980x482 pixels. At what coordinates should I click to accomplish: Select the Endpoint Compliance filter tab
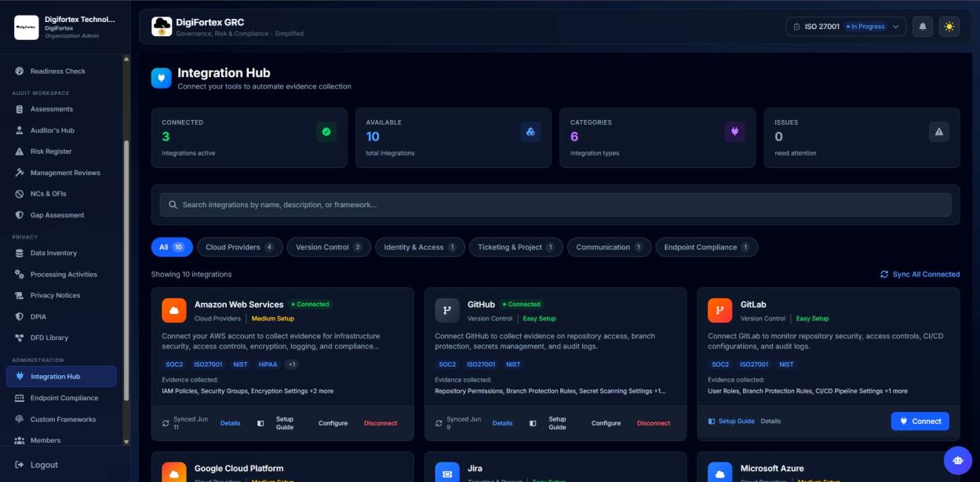[x=706, y=247]
